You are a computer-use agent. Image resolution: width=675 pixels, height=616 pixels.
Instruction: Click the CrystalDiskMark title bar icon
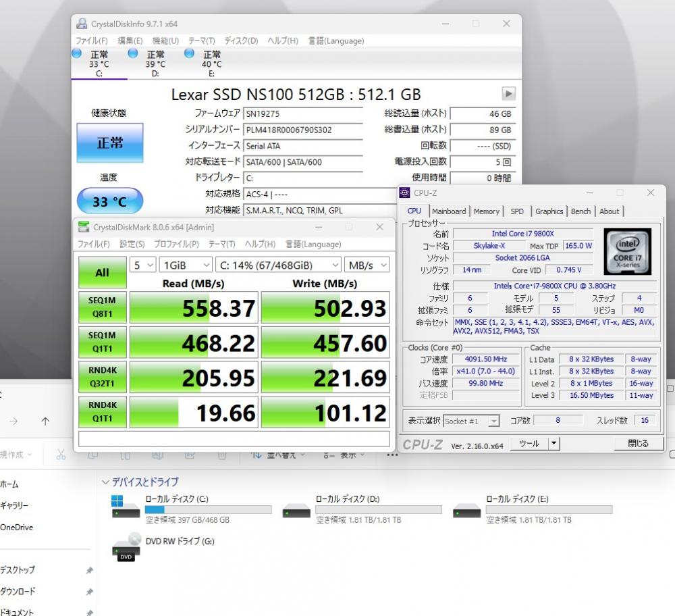[x=84, y=227]
